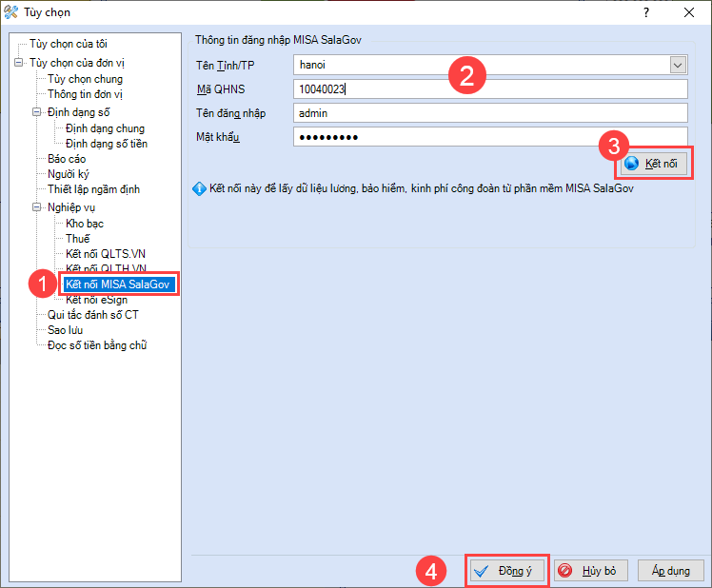Select Đọc số tiền bằng chữ item

point(97,345)
